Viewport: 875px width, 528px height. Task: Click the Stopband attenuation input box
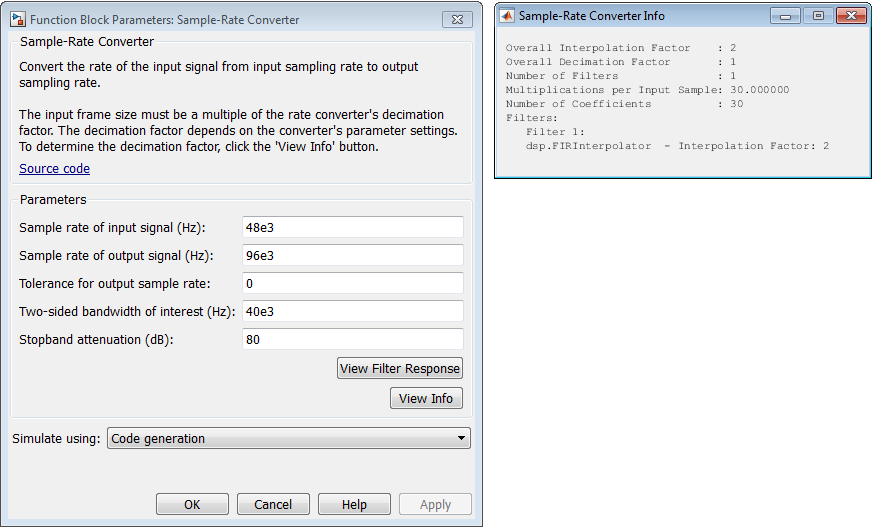pyautogui.click(x=352, y=339)
